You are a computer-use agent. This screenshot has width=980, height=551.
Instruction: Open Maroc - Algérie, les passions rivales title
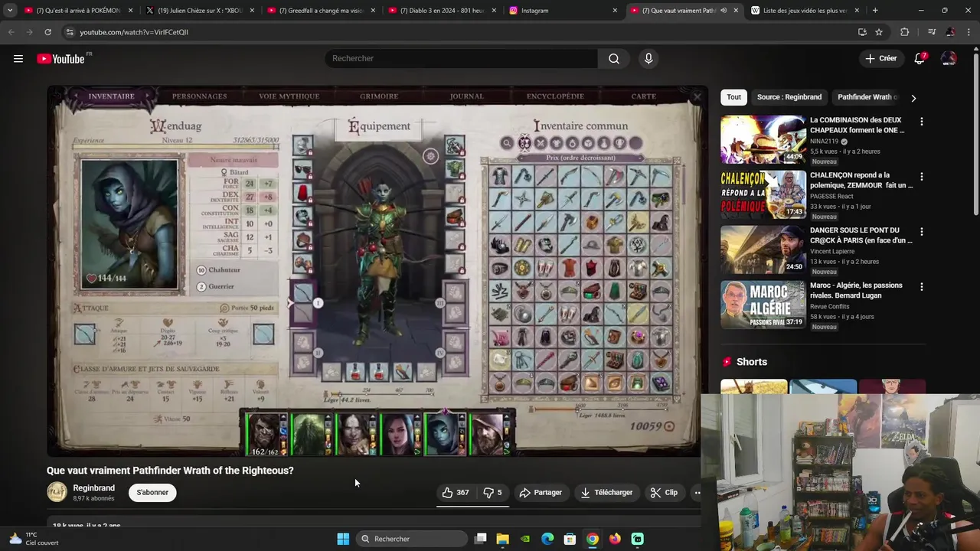tap(856, 291)
